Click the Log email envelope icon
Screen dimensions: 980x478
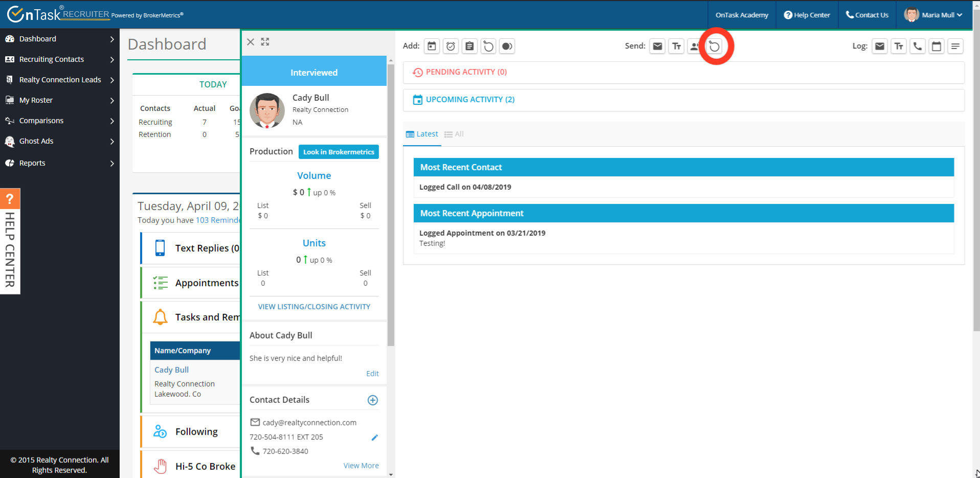click(880, 46)
